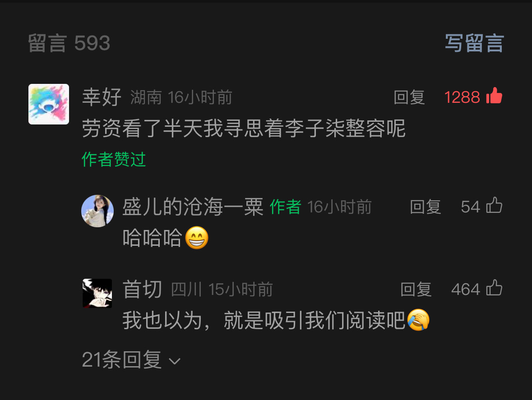Write a comment via 写留言
The width and height of the screenshot is (532, 400).
474,43
